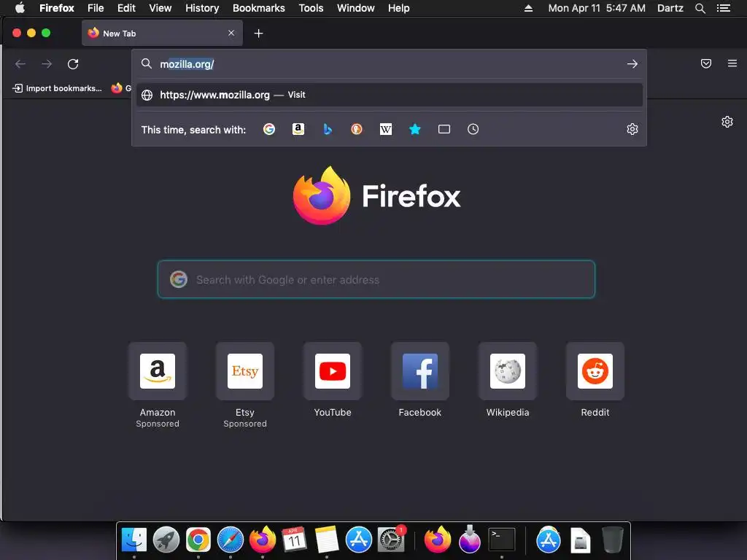Open the Facebook shortcut tile
This screenshot has width=747, height=560.
coord(420,371)
